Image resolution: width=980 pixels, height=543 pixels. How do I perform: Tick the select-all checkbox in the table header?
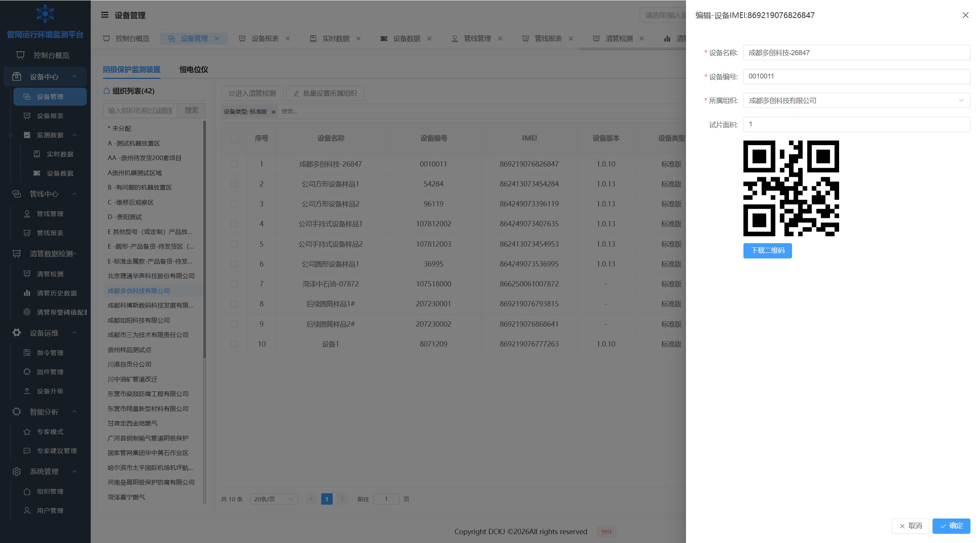coord(234,138)
